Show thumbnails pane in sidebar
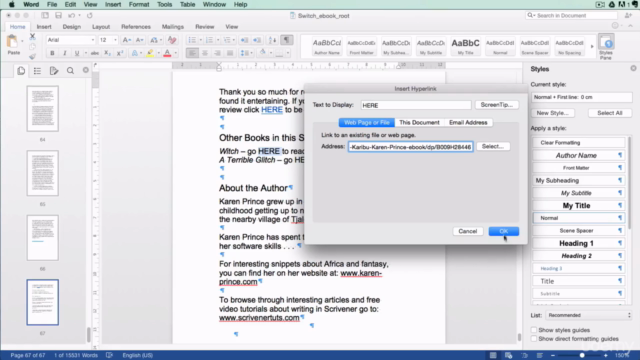This screenshot has height=360, width=640. point(21,71)
